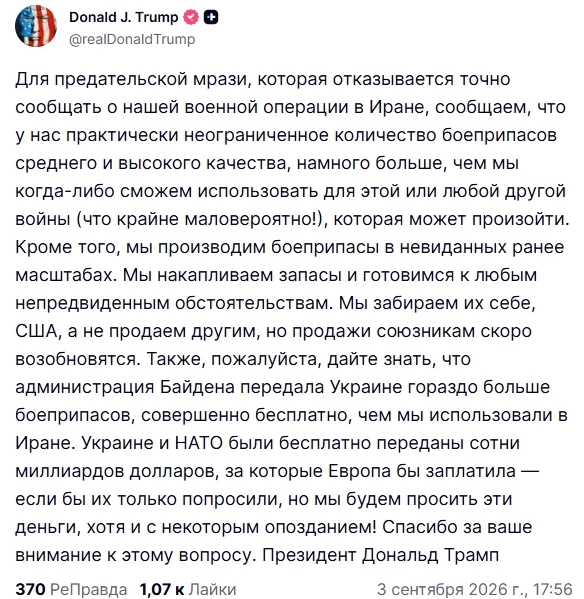Screen dimensions: 584x599
Task: Click the phrase 'Спасибо за ваше'
Action: [x=457, y=527]
